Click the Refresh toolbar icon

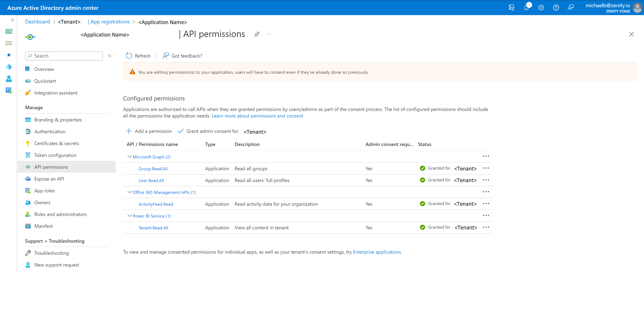[129, 56]
